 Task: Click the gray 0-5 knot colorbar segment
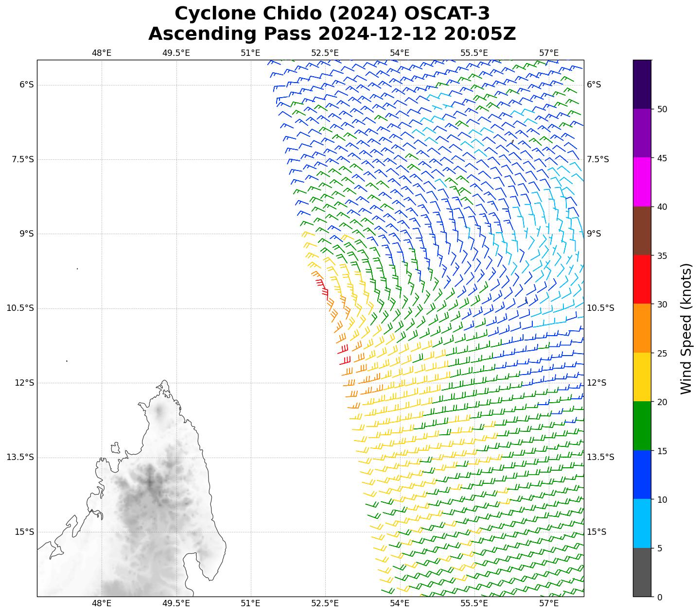[x=642, y=572]
